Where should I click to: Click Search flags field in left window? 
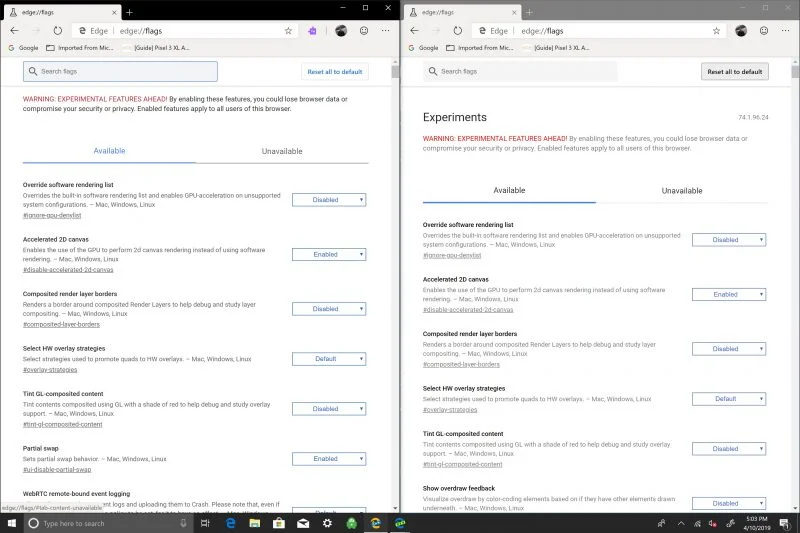pyautogui.click(x=120, y=71)
